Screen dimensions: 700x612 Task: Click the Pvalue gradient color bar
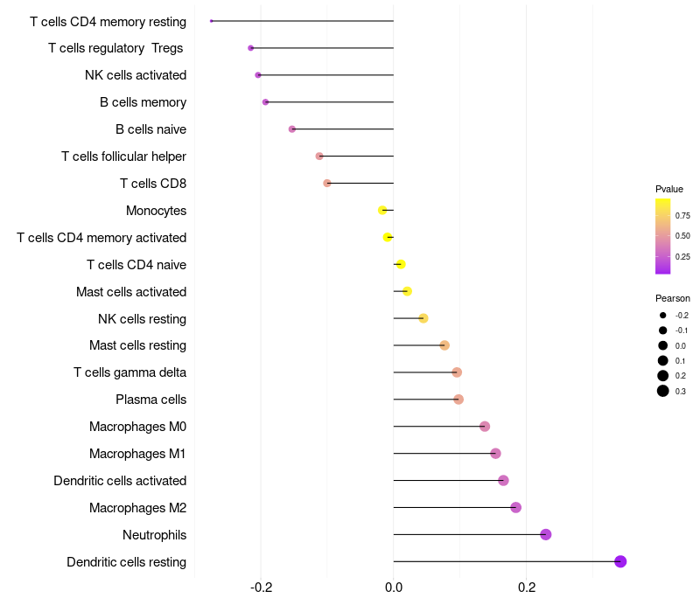(x=662, y=236)
